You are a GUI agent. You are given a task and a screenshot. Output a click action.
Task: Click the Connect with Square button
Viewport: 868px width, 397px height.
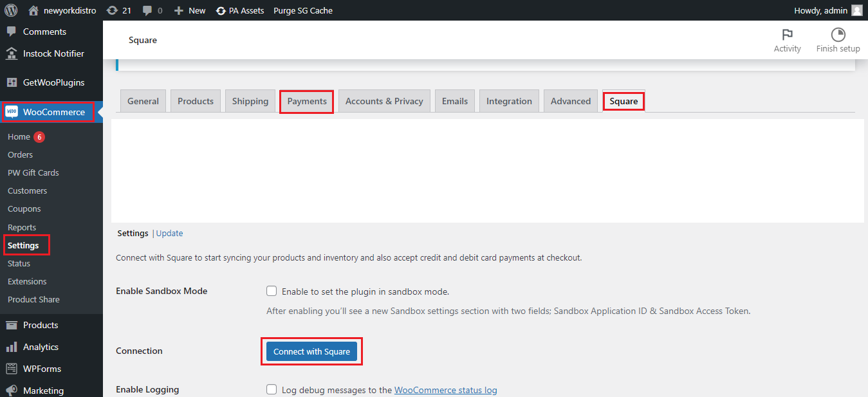311,351
